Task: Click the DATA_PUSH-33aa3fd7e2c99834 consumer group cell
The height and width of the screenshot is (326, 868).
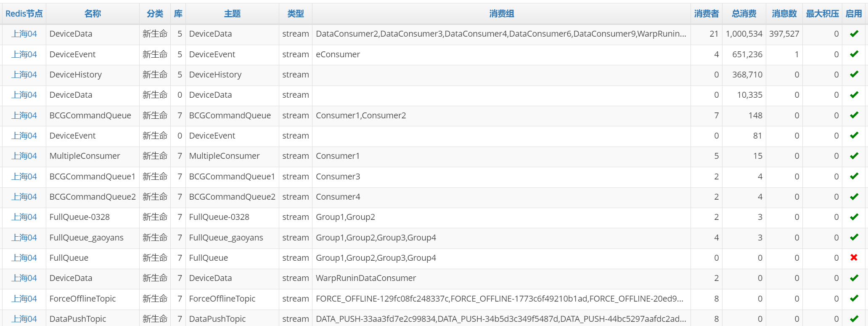Action: click(501, 319)
